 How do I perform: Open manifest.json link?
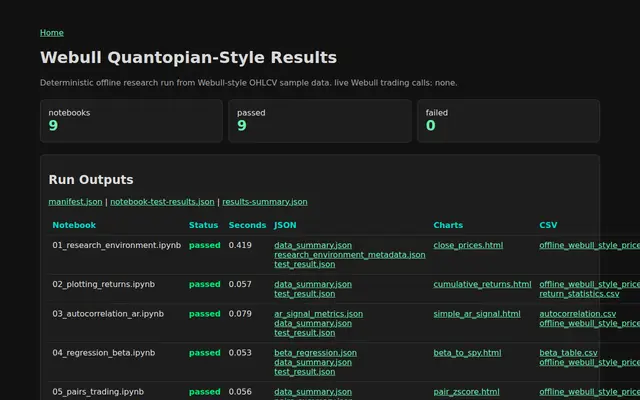[76, 202]
